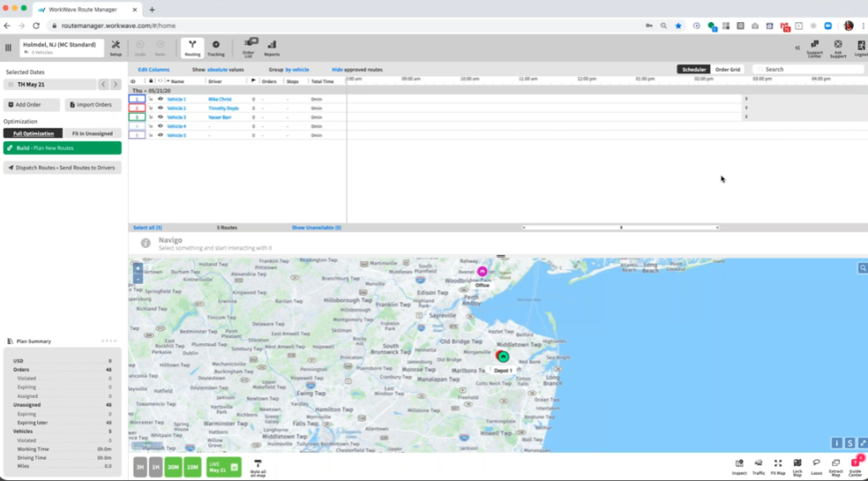Screen dimensions: 868x481
Task: Click Build - Plan New Routes button
Action: pos(63,148)
